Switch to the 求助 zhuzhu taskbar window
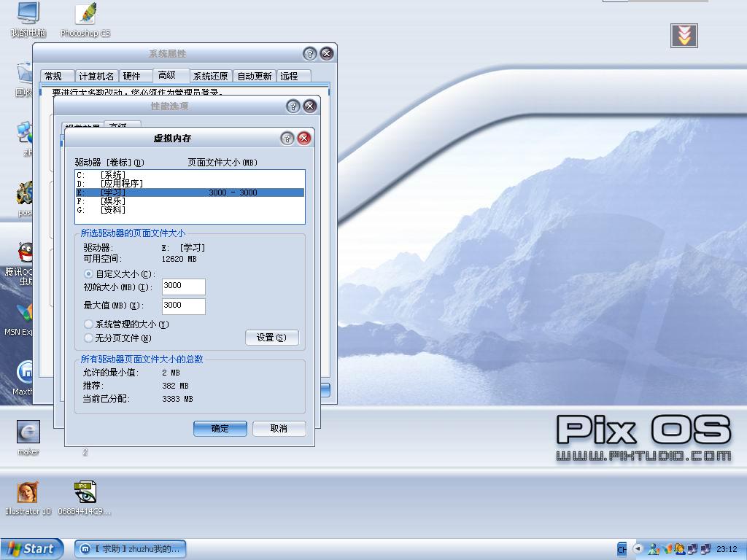 [x=130, y=549]
